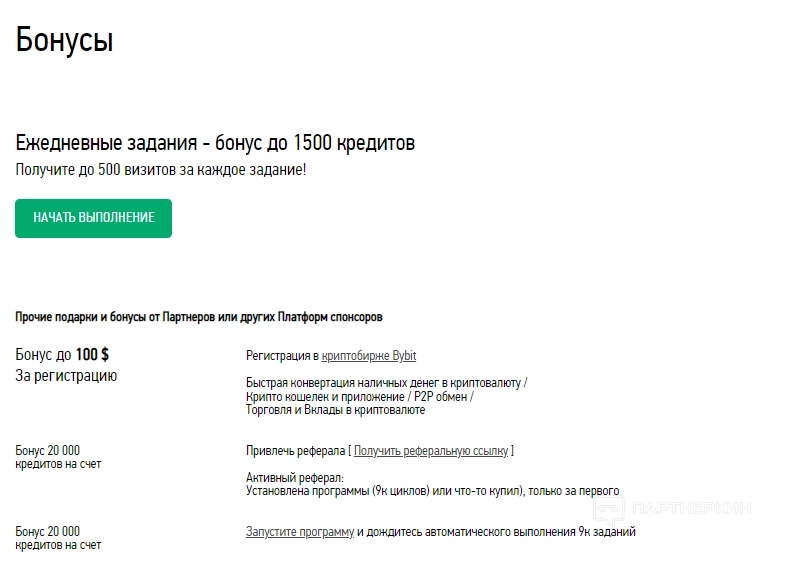
Task: Click the Бонус до 100 $ label
Action: pyautogui.click(x=63, y=355)
